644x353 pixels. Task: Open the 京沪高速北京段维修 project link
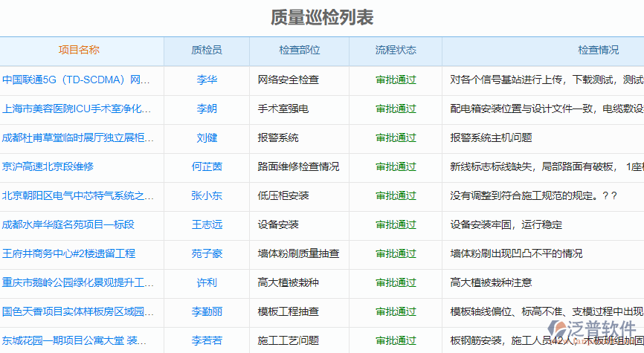click(x=48, y=166)
